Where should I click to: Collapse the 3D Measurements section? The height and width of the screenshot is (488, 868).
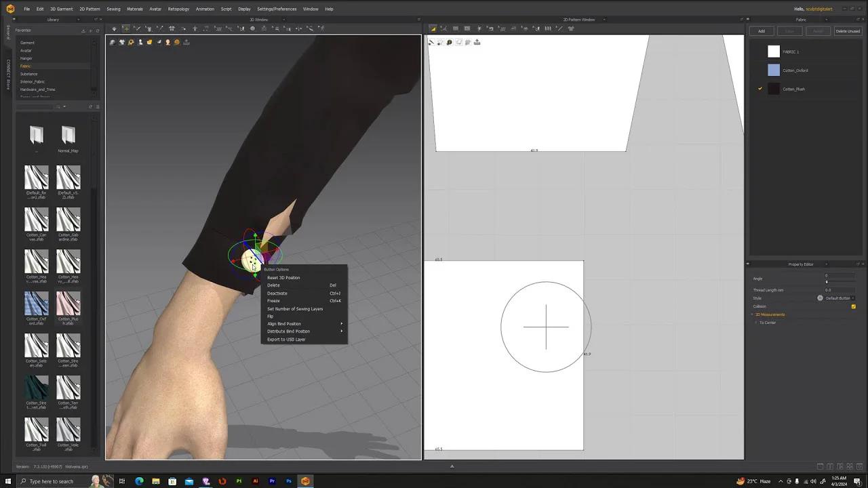(751, 314)
